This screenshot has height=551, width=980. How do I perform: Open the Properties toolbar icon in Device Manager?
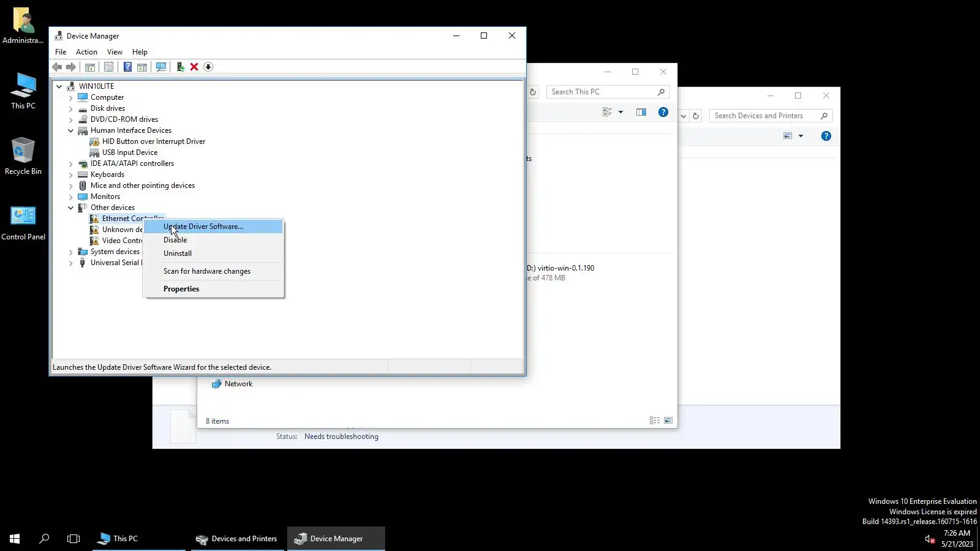coord(109,67)
